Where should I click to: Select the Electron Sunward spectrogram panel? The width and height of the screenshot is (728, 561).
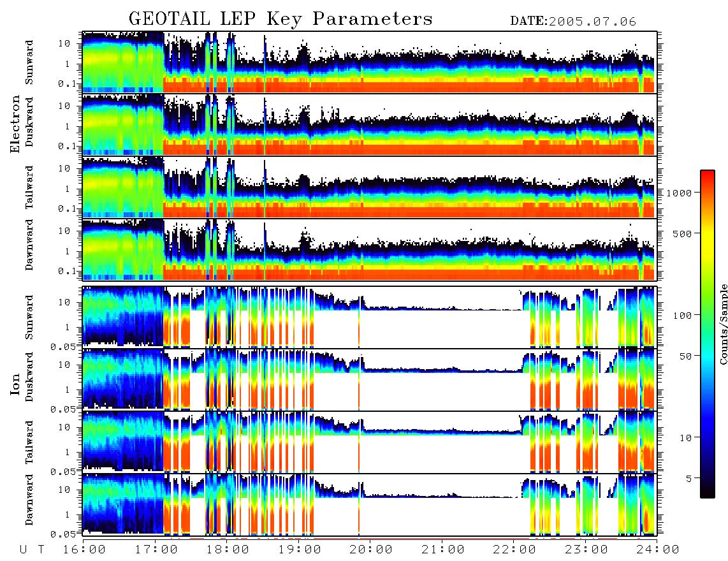point(370,62)
